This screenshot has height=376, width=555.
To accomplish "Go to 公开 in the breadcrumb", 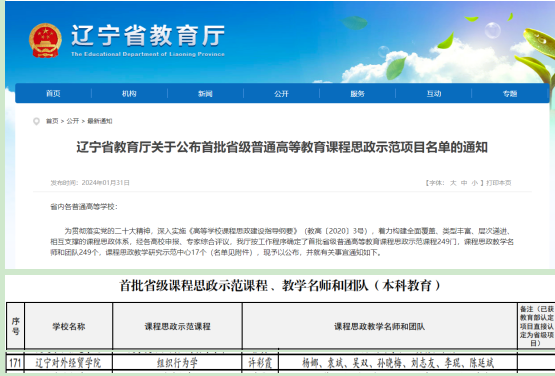I will coord(73,121).
